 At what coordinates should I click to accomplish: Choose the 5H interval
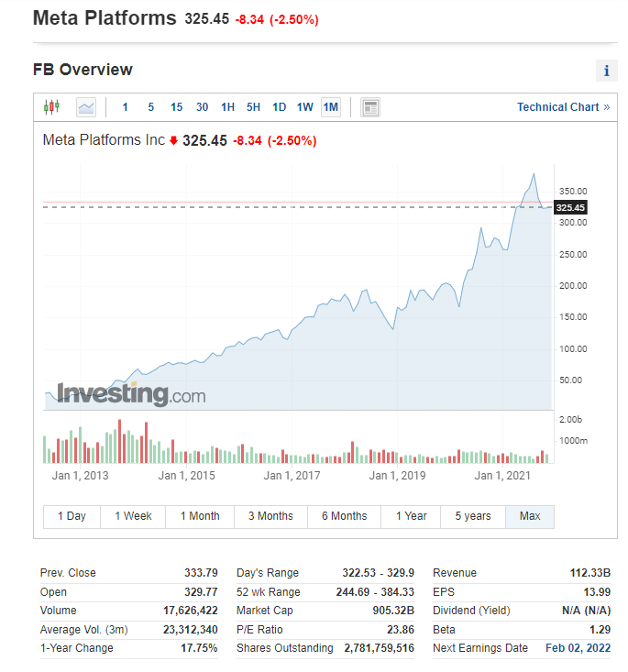253,107
